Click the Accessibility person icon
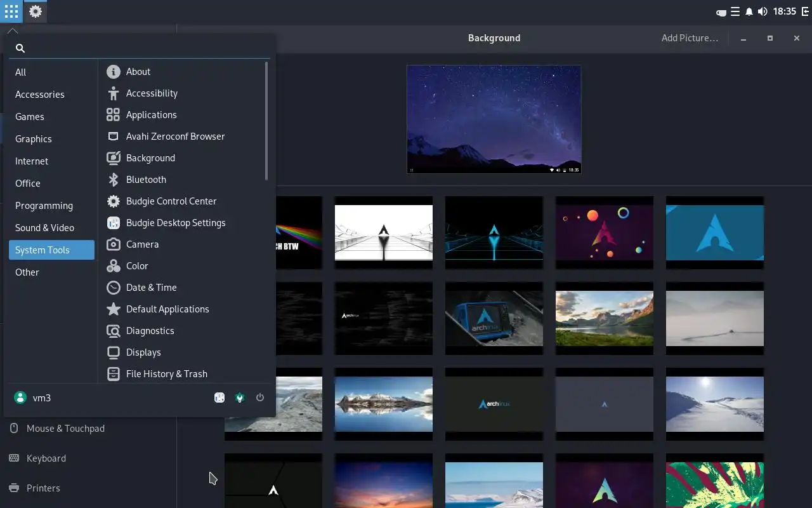The width and height of the screenshot is (812, 508). [113, 93]
